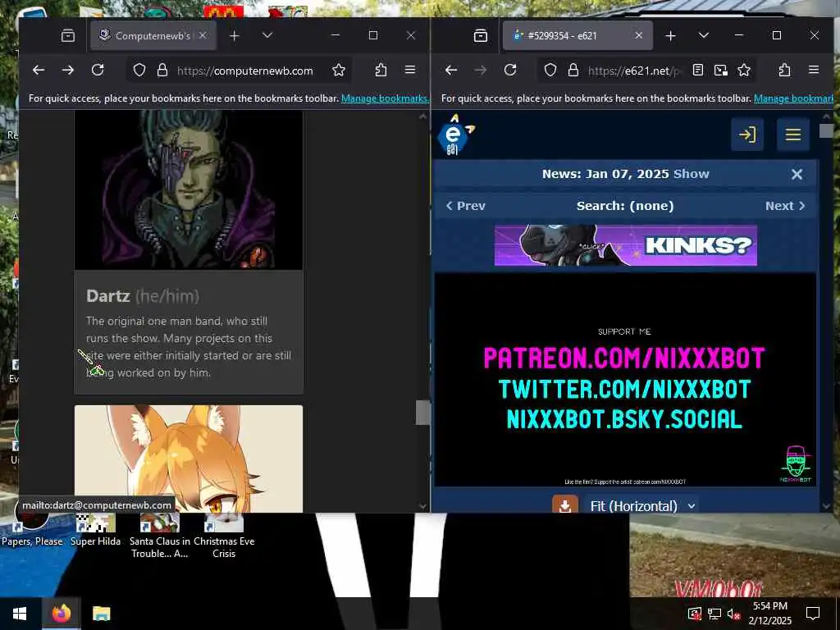Click the network icon in the system tray
Image resolution: width=840 pixels, height=630 pixels.
(x=714, y=614)
